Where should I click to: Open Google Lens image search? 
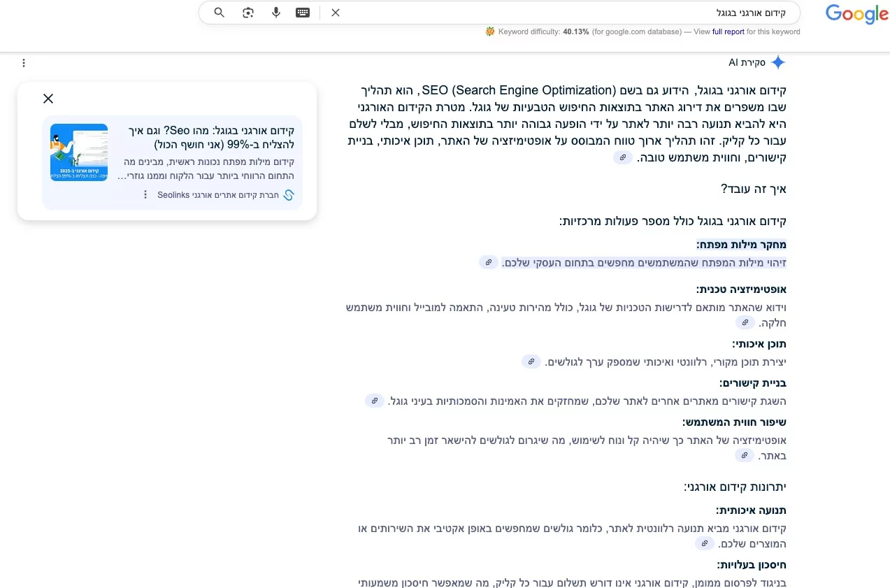[x=248, y=13]
